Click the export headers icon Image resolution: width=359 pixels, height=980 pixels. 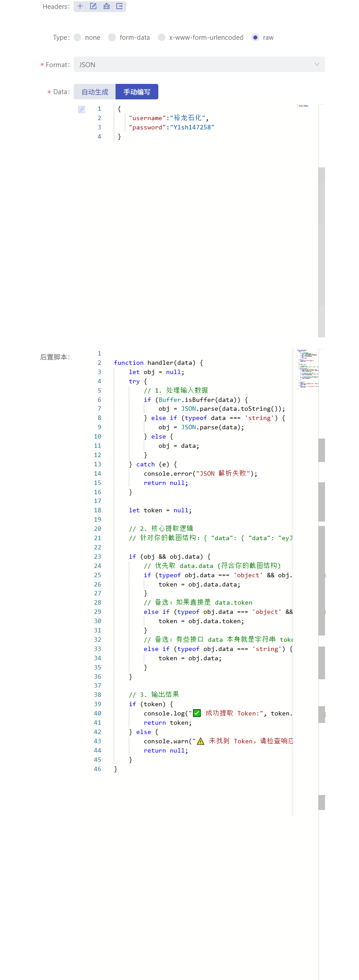(x=120, y=6)
